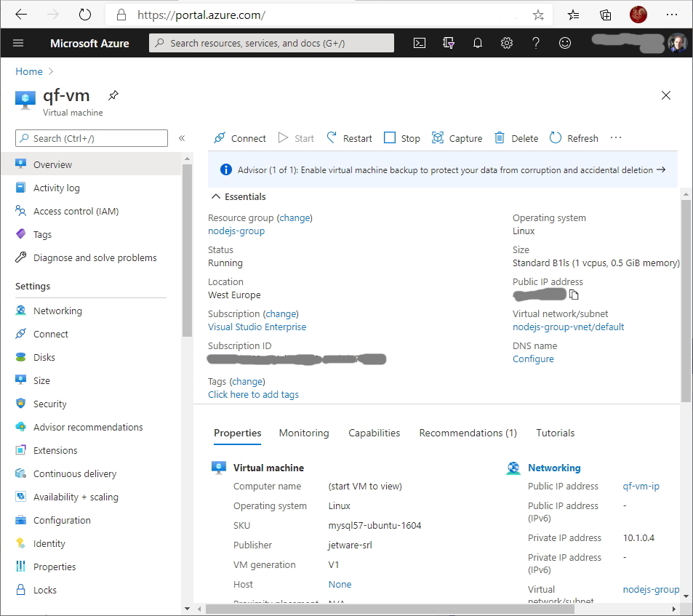693x616 pixels.
Task: Pin qf-vm to dashboard
Action: coord(113,95)
